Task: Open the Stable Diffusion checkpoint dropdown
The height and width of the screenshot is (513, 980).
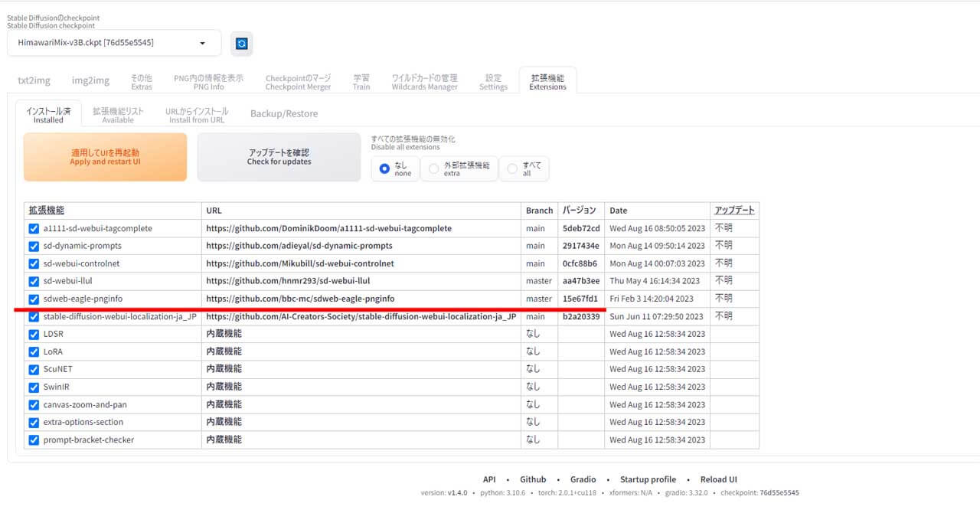Action: pos(114,44)
